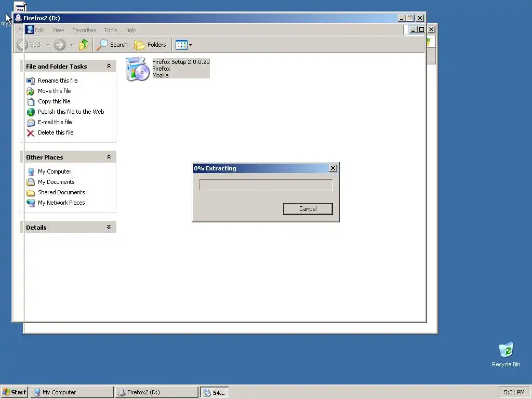Click the Start button

click(14, 392)
